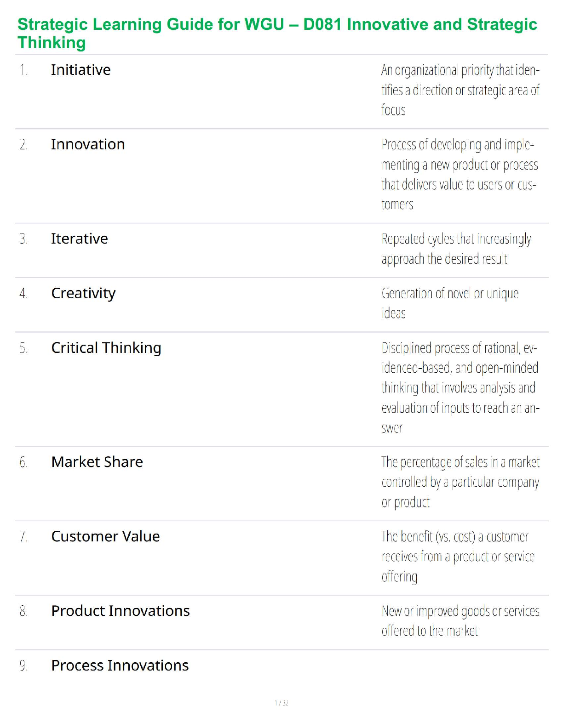This screenshot has width=563, height=728.
Task: Select the term "Iterative"
Action: click(x=80, y=239)
